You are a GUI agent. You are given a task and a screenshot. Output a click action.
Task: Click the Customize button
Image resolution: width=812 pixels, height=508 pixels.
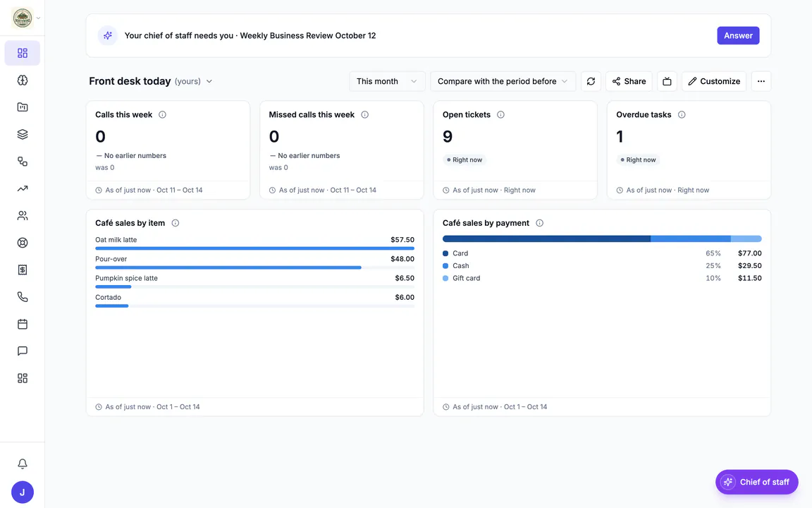point(714,81)
